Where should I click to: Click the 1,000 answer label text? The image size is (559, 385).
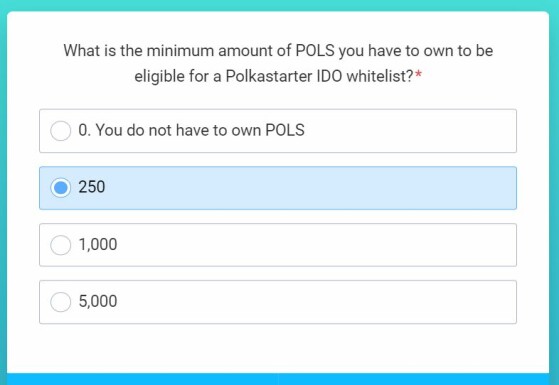click(98, 244)
